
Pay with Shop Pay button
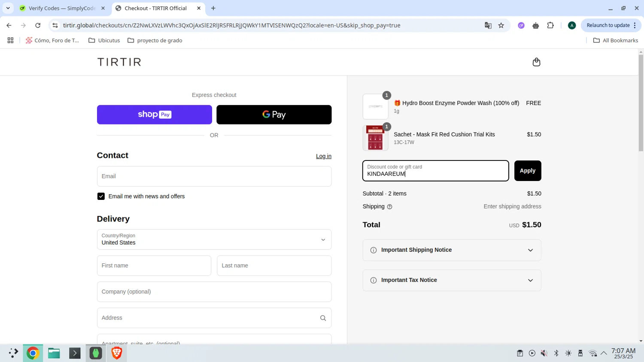click(x=155, y=115)
